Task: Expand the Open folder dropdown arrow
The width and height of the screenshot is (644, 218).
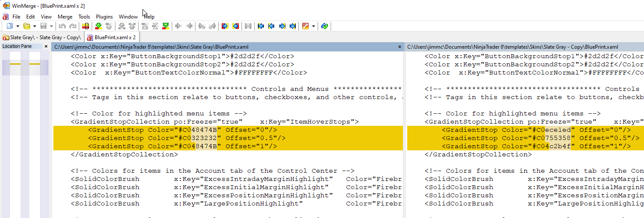Action: 34,26
